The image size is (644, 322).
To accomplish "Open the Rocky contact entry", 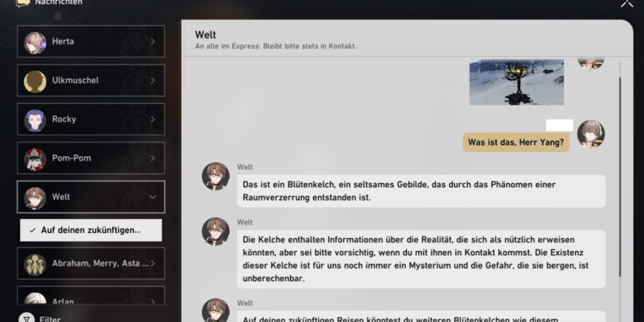I will 91,120.
